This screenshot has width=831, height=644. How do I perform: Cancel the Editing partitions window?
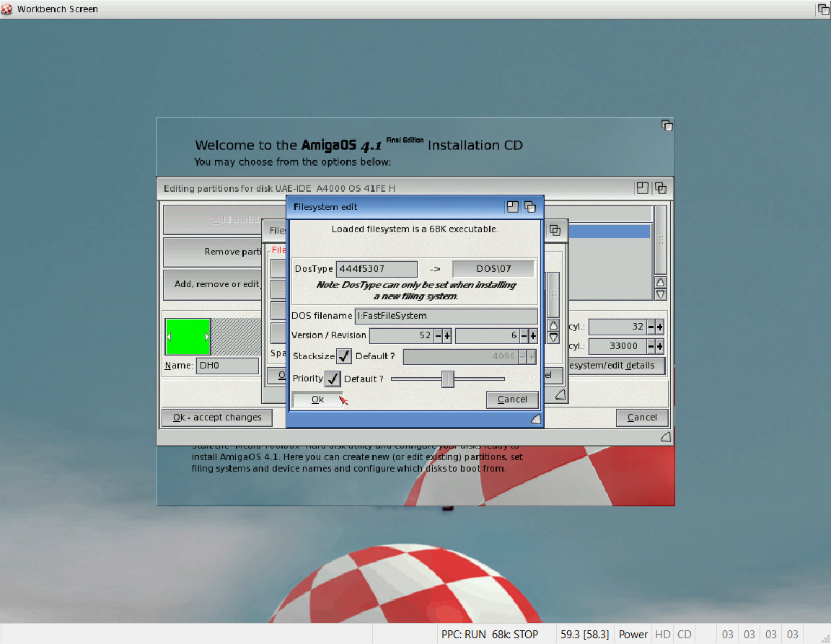pyautogui.click(x=642, y=418)
